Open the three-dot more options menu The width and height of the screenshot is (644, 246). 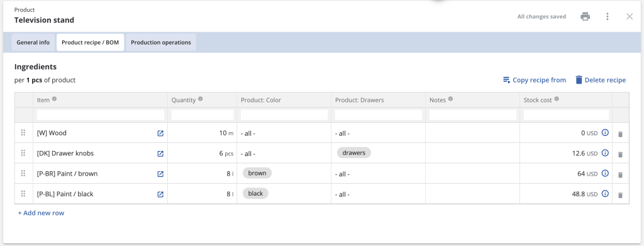point(608,17)
